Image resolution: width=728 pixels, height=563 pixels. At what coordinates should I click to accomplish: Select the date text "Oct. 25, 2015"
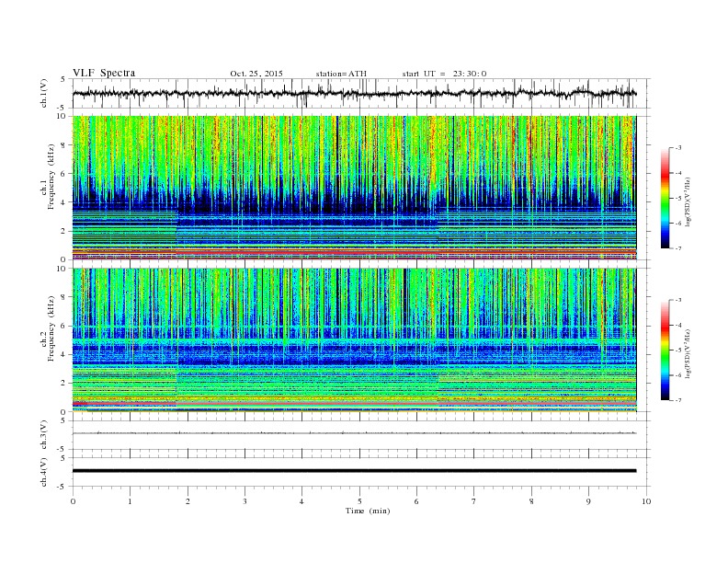click(x=256, y=74)
